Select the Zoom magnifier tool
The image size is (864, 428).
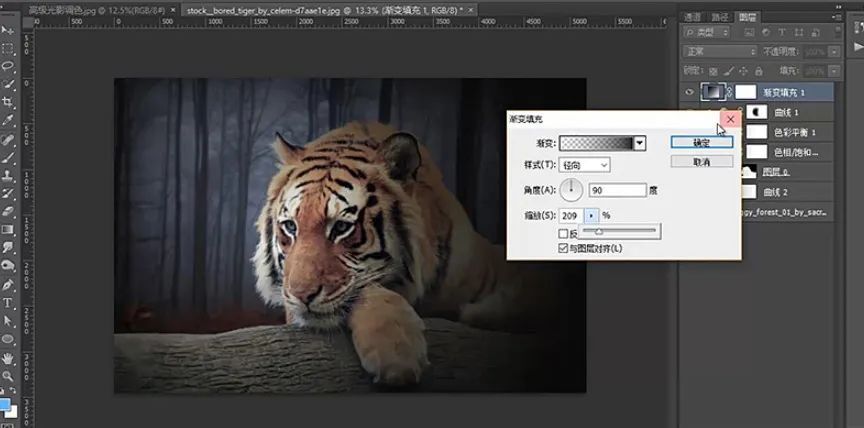[8, 376]
